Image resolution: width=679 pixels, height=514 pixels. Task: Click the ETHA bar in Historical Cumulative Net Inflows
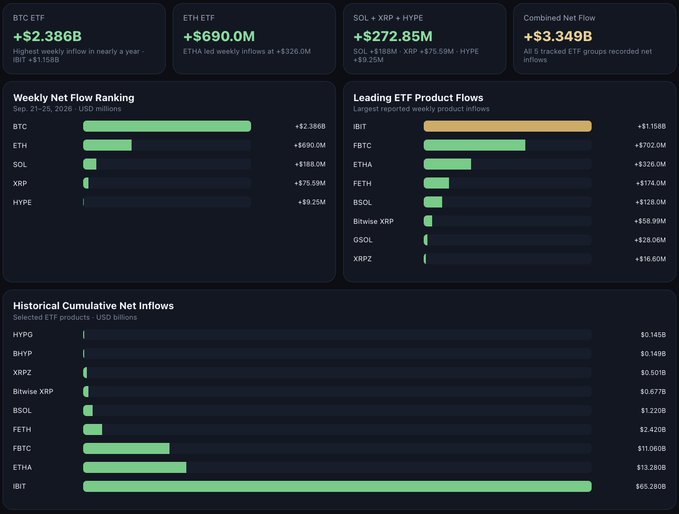[135, 467]
